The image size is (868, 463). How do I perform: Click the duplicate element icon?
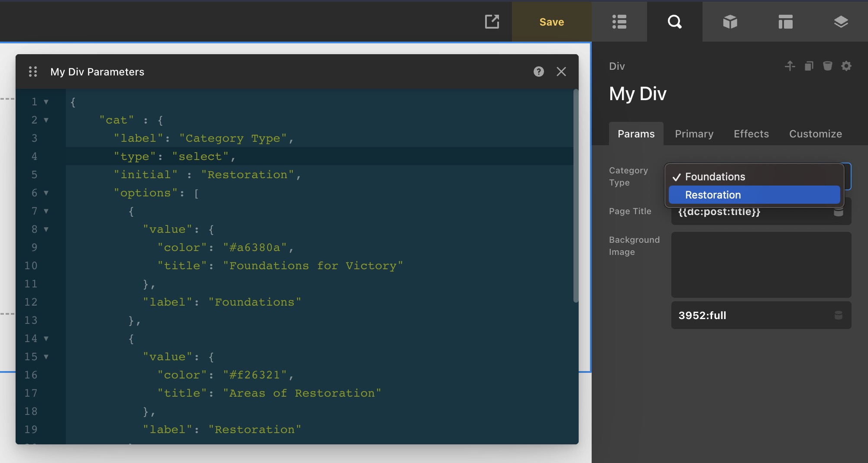point(809,66)
